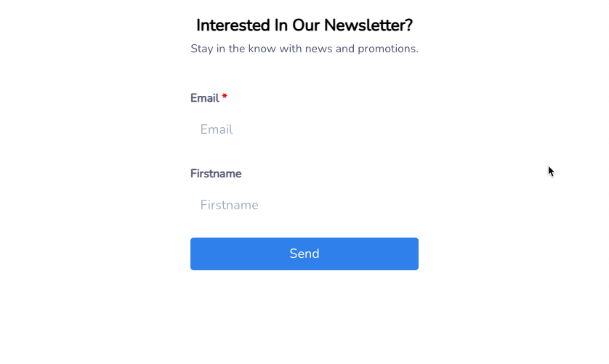Click the Firstname field label

coord(216,174)
